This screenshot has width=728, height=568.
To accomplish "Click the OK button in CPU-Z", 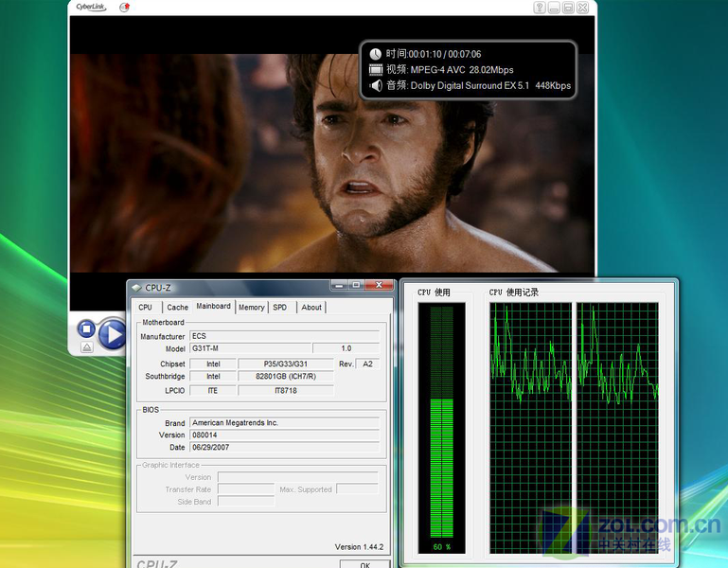I will (x=364, y=564).
